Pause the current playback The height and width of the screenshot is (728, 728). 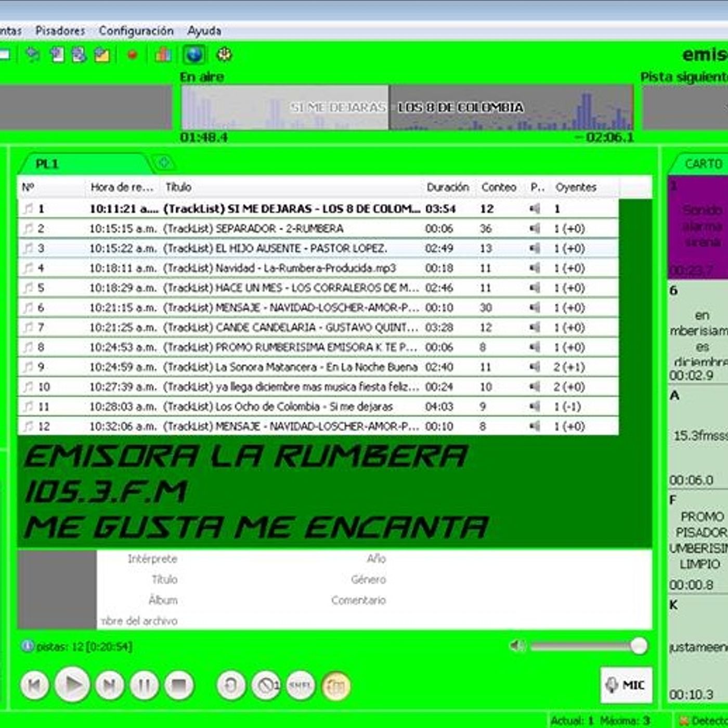pos(145,686)
